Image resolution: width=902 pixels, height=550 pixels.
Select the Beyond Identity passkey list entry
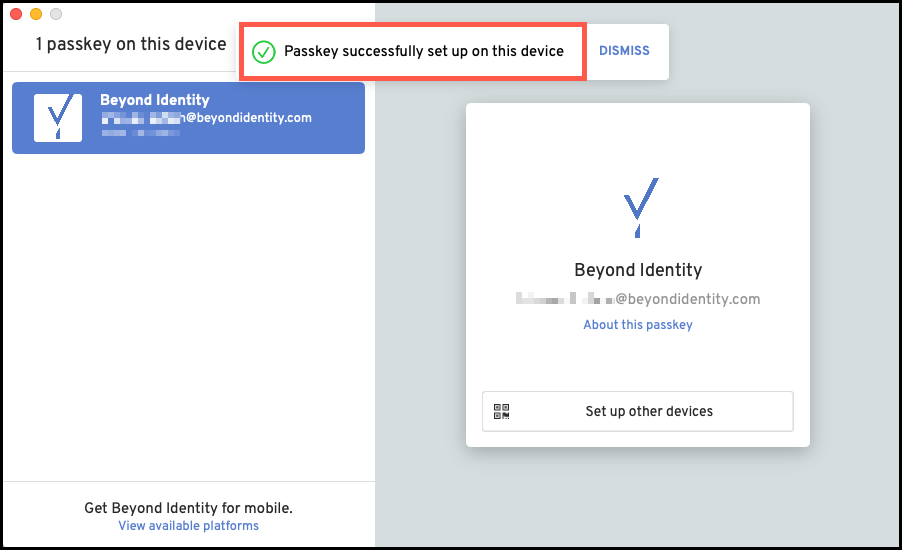tap(188, 118)
